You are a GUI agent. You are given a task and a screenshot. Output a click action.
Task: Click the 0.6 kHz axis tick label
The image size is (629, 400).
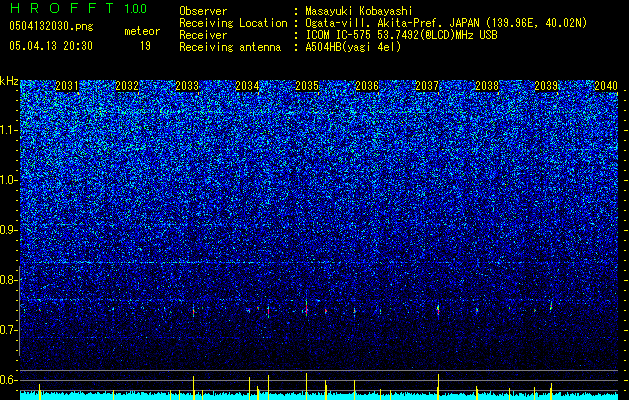point(9,380)
